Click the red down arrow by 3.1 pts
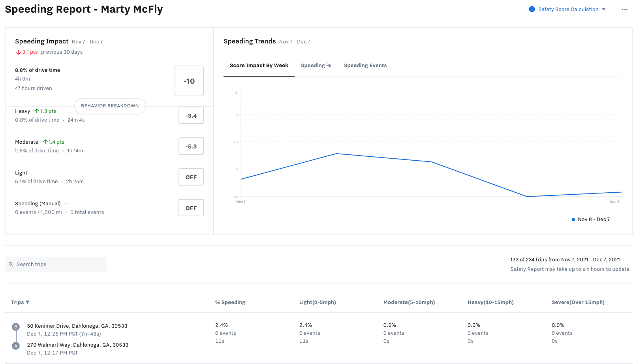635x364 pixels. [x=18, y=52]
